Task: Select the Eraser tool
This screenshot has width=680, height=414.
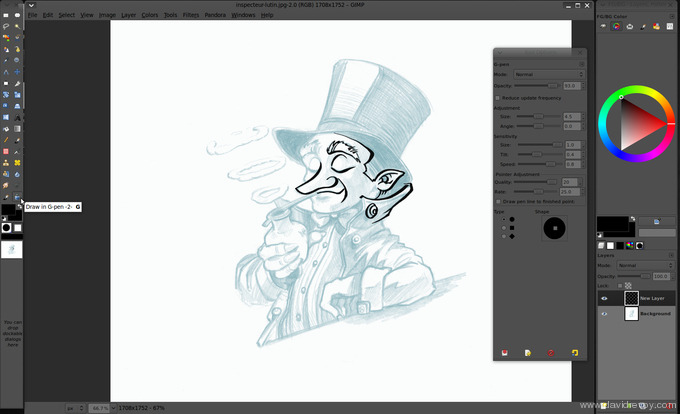Action: click(6, 151)
